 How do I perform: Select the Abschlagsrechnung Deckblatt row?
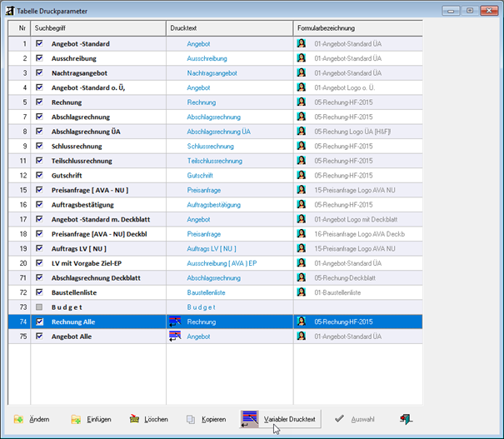click(x=90, y=278)
